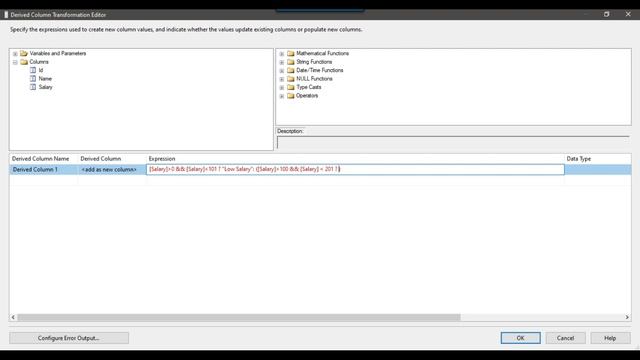
Task: Click the Columns folder icon
Action: 24,62
